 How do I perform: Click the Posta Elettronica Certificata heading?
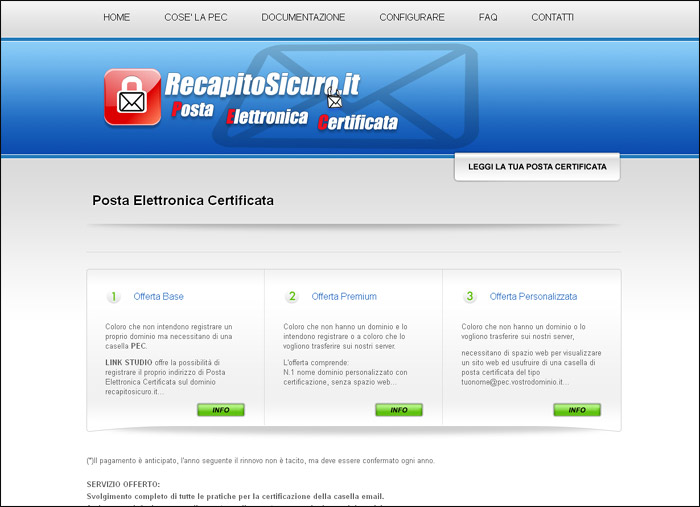click(x=183, y=200)
